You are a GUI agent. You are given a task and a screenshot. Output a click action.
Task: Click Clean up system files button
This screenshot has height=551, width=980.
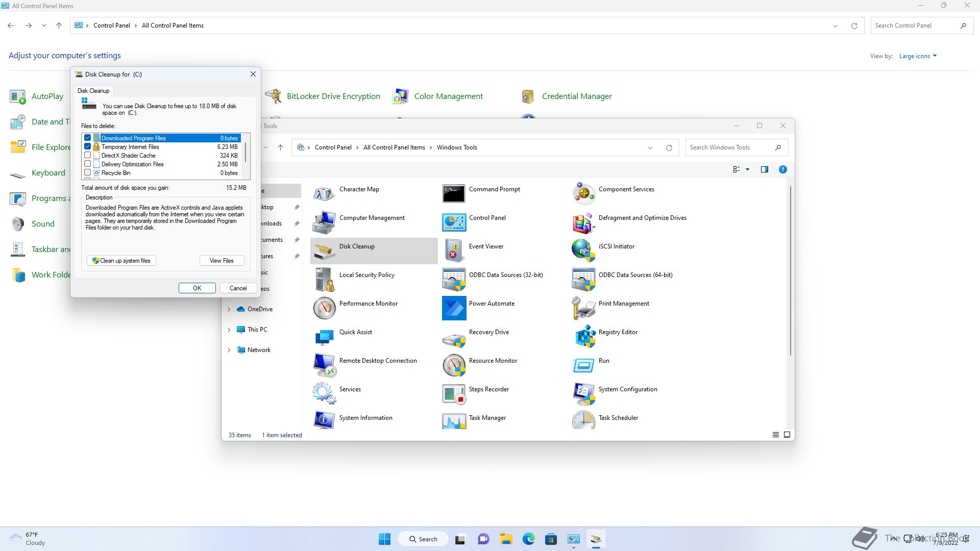point(121,261)
